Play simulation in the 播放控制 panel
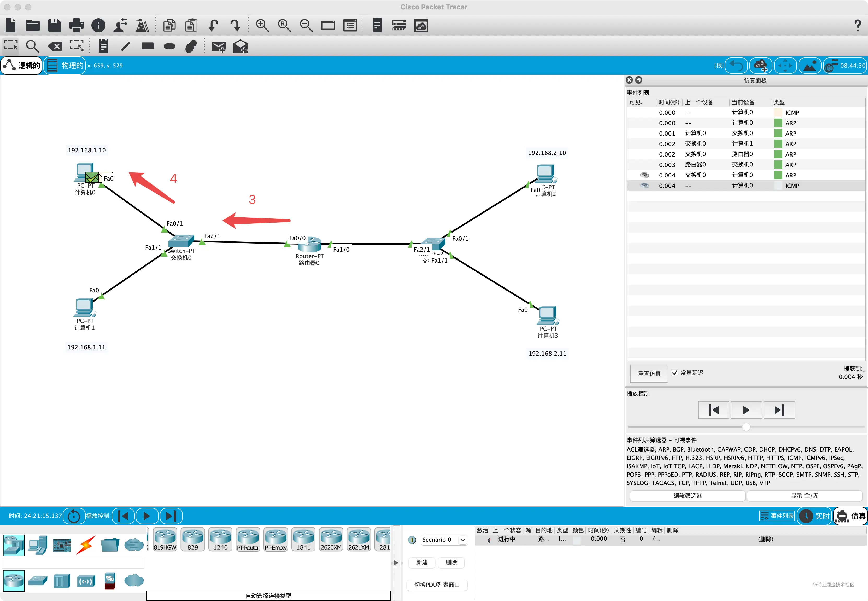The width and height of the screenshot is (868, 601). [x=746, y=410]
